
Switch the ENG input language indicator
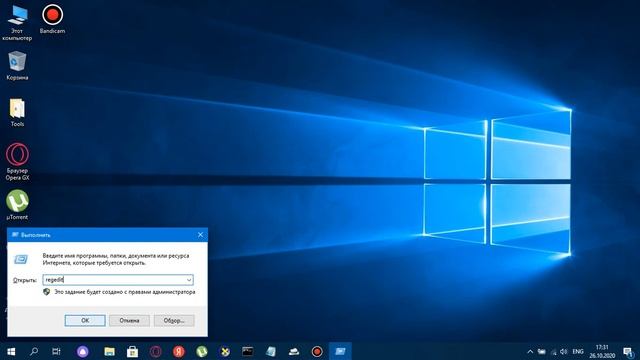578,351
